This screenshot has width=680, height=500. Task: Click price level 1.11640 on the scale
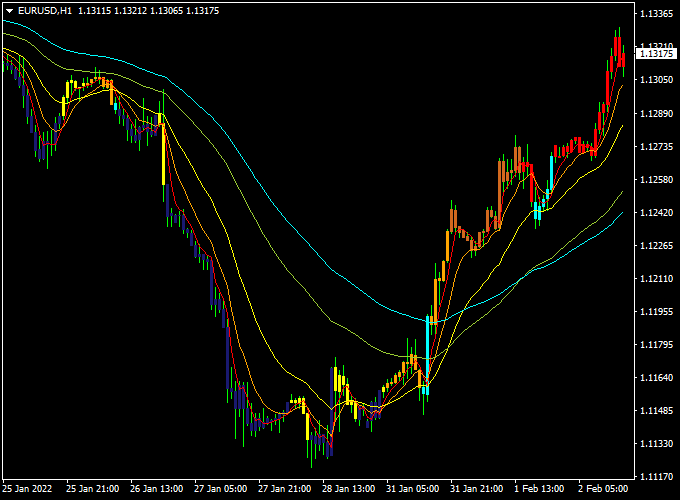point(657,377)
